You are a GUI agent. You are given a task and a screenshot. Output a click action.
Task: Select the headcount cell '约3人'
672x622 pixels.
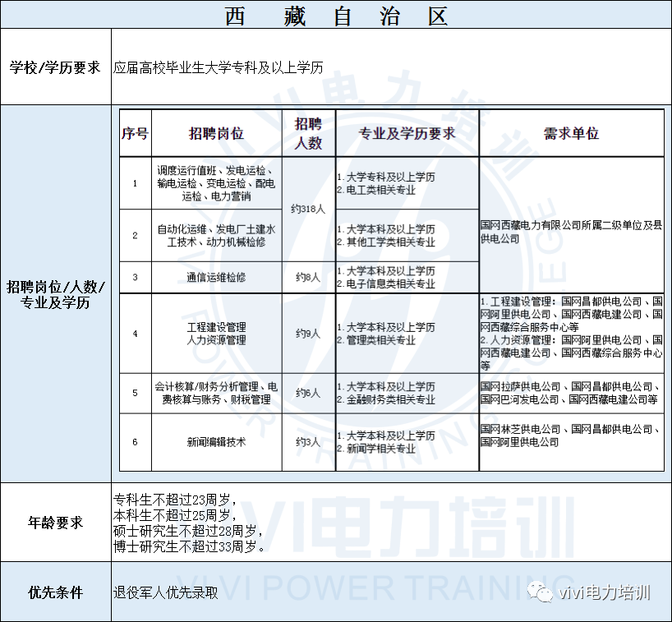tap(309, 442)
